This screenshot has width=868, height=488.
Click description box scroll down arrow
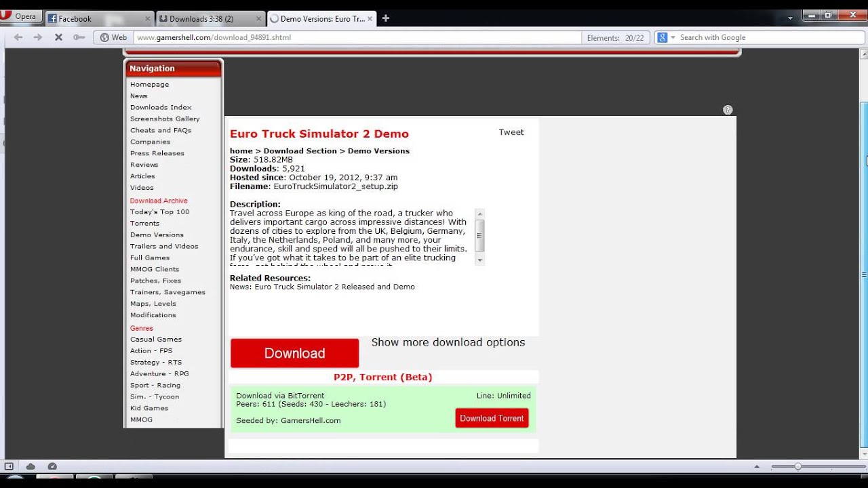480,260
